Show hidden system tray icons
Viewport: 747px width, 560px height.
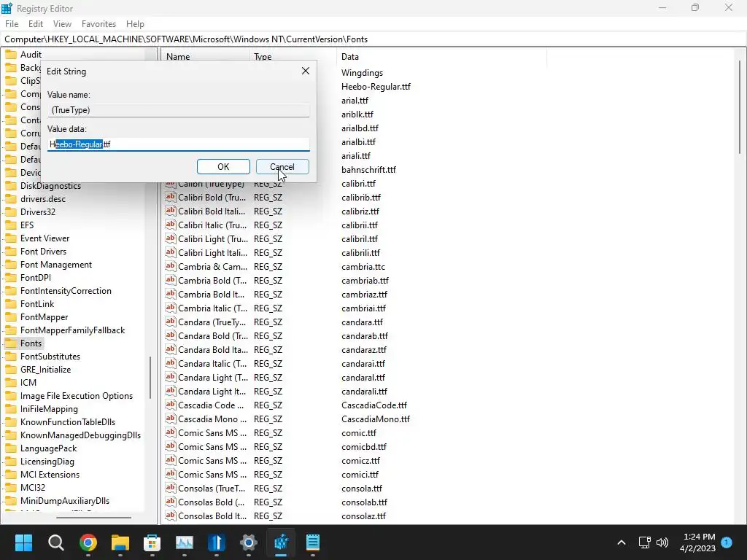pos(622,542)
